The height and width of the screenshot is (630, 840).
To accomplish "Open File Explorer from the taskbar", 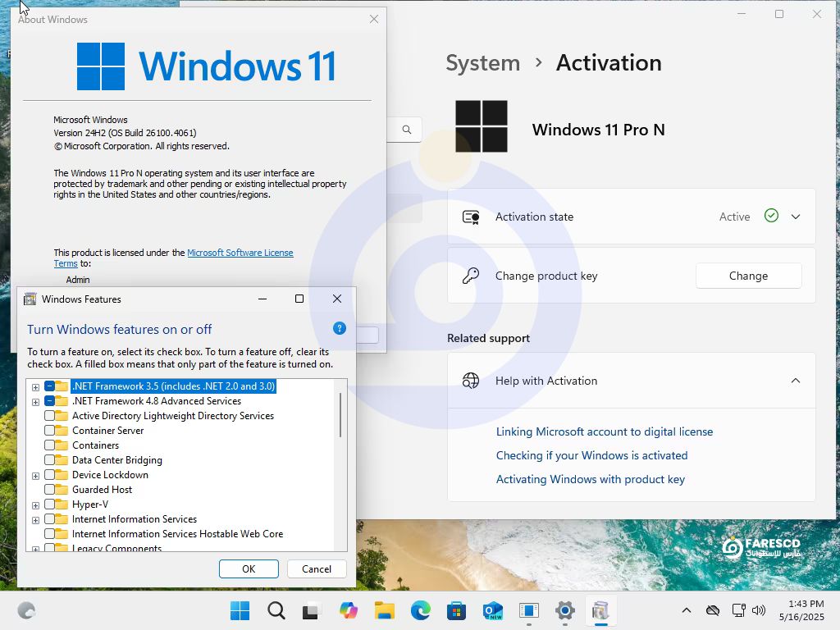I will point(384,610).
